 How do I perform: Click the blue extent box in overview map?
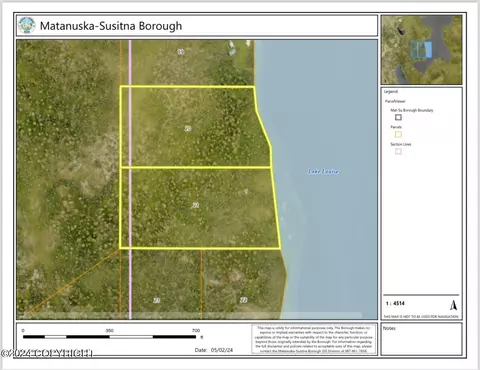(x=421, y=50)
